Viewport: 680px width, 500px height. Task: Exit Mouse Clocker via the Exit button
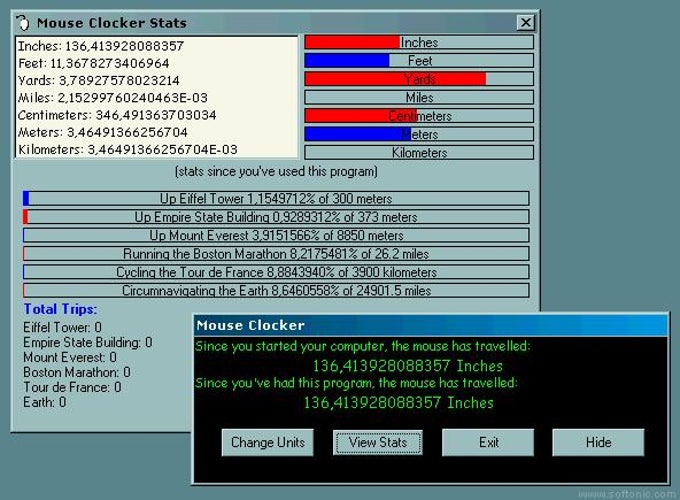pos(488,442)
